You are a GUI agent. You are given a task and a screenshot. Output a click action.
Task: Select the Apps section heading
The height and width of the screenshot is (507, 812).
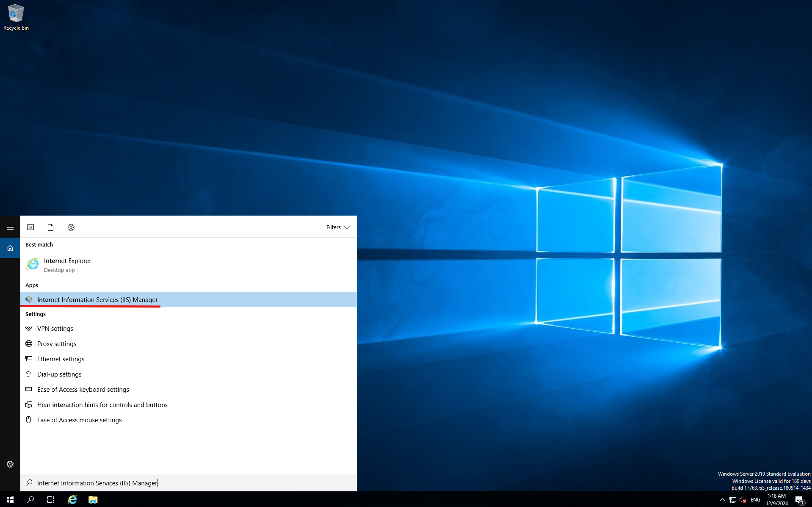coord(32,285)
